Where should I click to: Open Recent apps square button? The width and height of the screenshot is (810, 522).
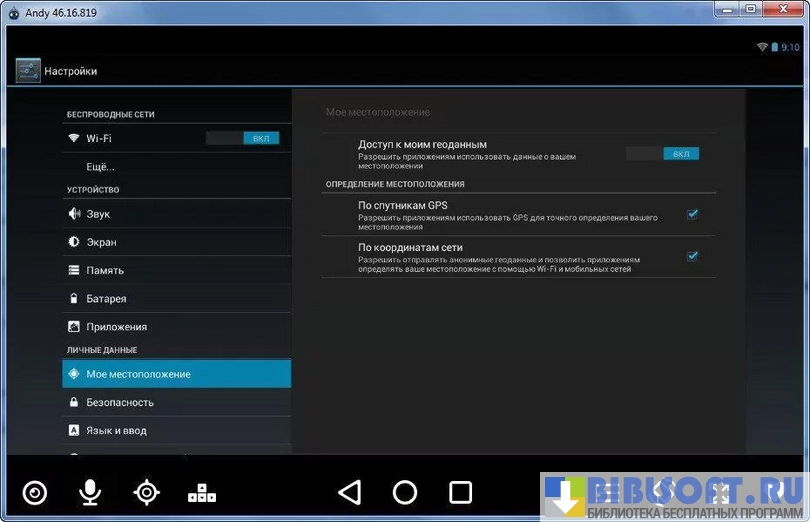460,492
